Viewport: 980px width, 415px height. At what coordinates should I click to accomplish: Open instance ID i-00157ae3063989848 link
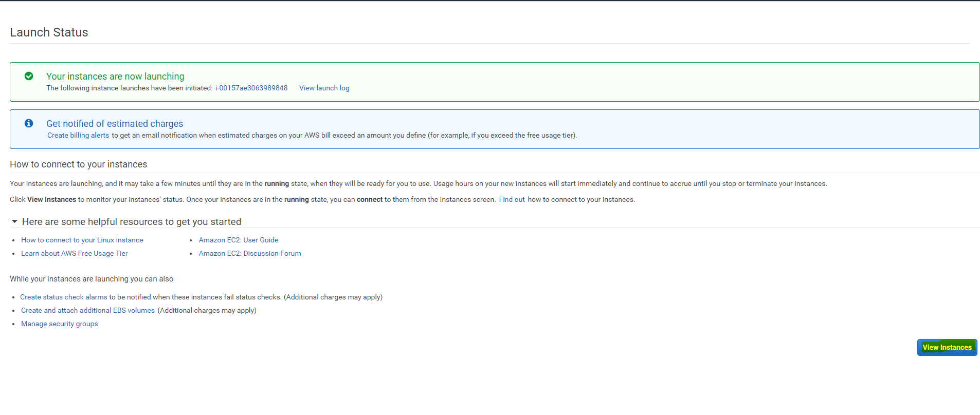(251, 88)
